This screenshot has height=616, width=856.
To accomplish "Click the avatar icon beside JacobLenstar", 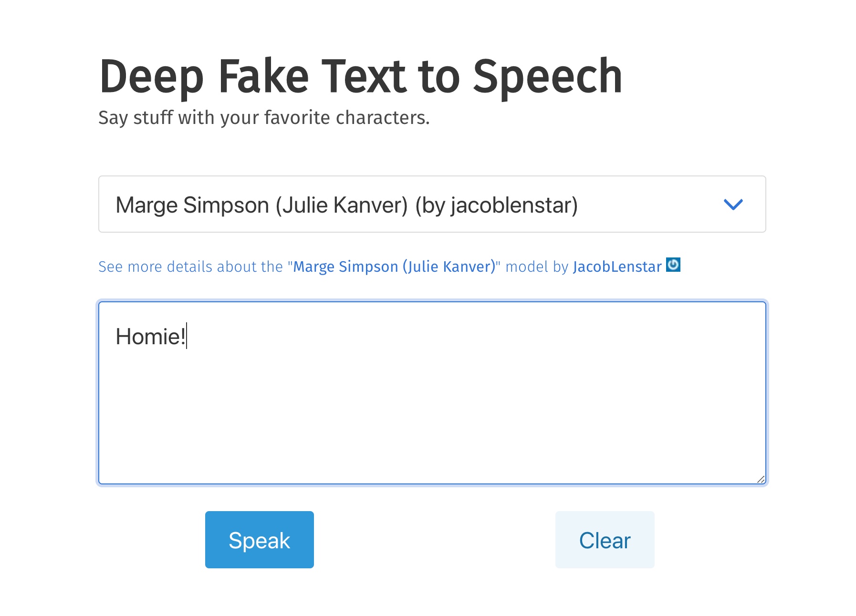I will coord(673,265).
